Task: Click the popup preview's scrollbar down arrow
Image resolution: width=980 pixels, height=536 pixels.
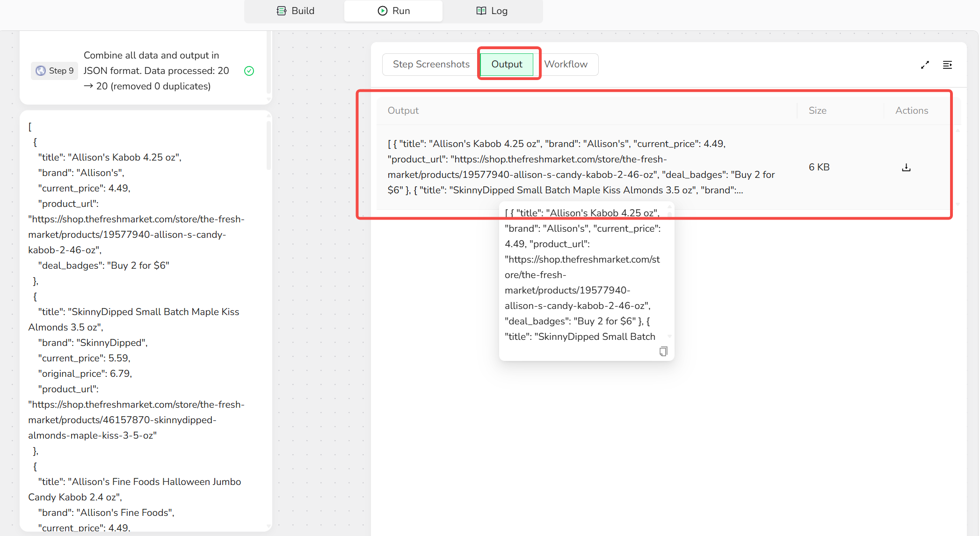Action: (669, 336)
